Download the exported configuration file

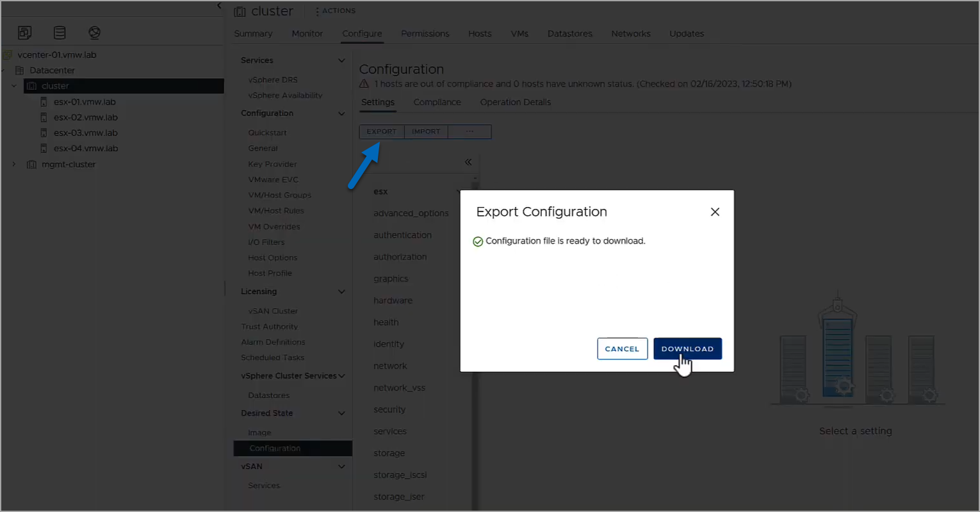(687, 349)
